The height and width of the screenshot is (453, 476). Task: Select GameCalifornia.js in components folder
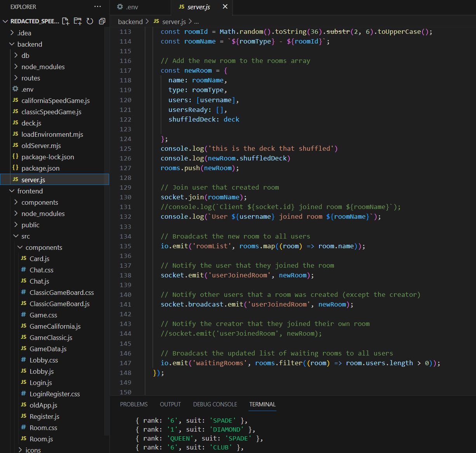tap(55, 326)
